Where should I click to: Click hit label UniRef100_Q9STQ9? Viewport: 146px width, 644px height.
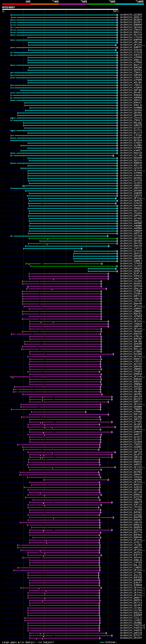[x=131, y=238]
